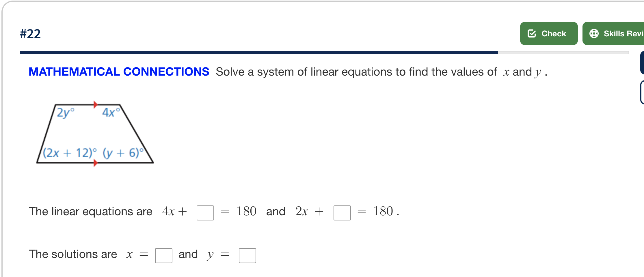Click the input box for x solution

tap(163, 255)
